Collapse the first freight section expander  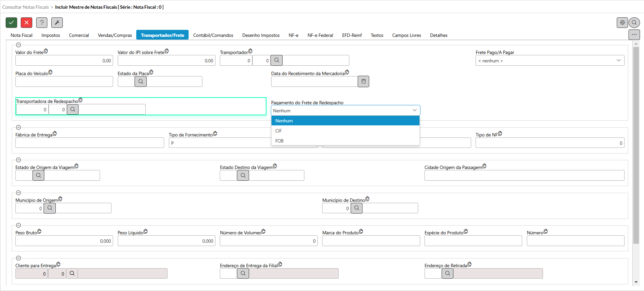pos(18,45)
